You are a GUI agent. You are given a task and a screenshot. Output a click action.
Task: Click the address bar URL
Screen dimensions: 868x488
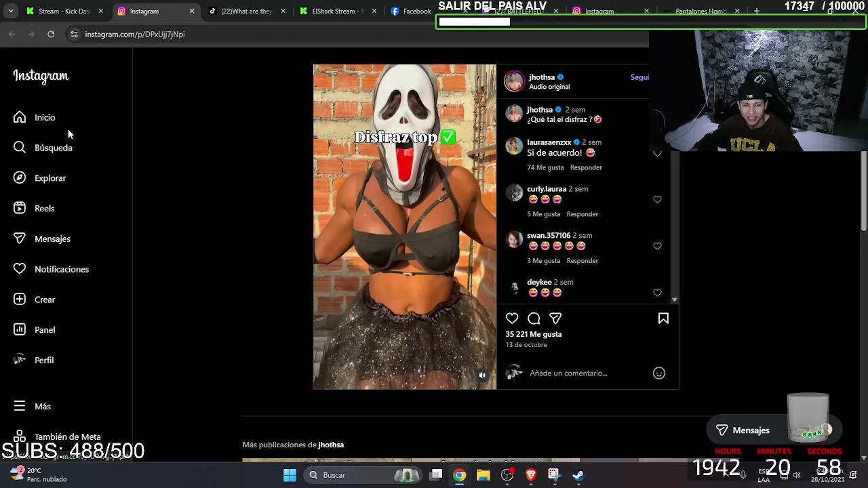(135, 34)
